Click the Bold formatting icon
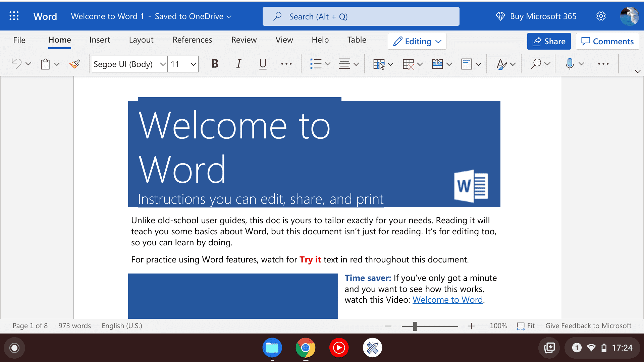Screen dimensions: 644x362 click(214, 64)
